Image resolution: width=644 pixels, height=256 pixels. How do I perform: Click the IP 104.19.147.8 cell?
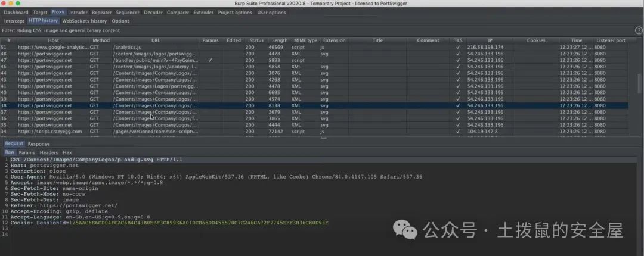coord(482,132)
